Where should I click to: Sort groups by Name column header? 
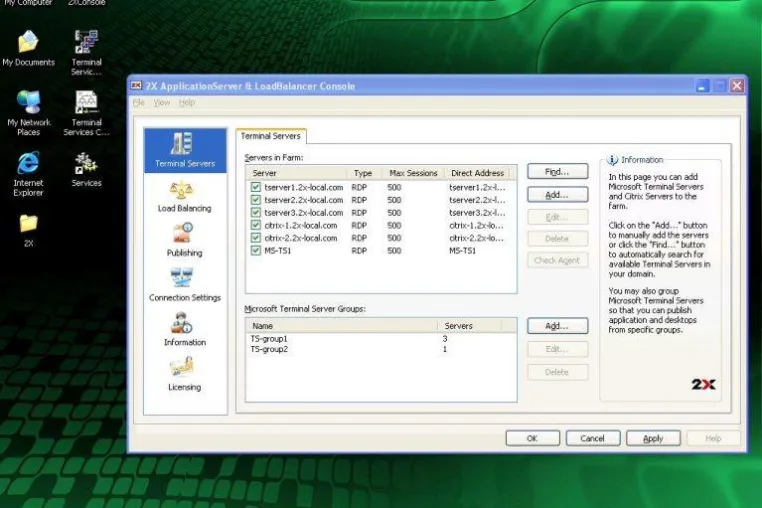pyautogui.click(x=342, y=326)
